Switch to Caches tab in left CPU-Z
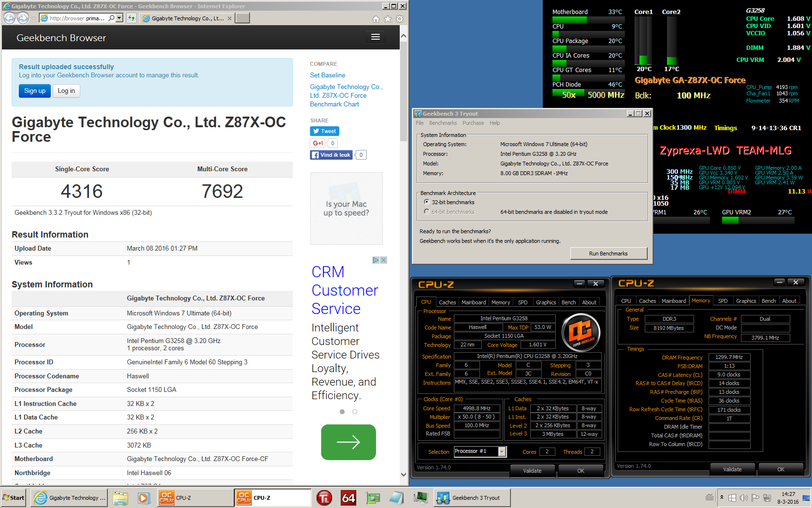 (x=447, y=302)
